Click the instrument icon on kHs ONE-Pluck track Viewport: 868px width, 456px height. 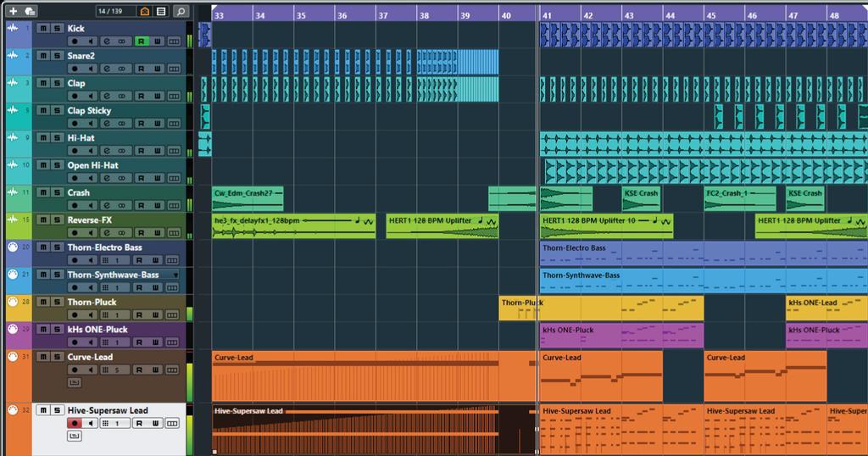click(x=13, y=329)
